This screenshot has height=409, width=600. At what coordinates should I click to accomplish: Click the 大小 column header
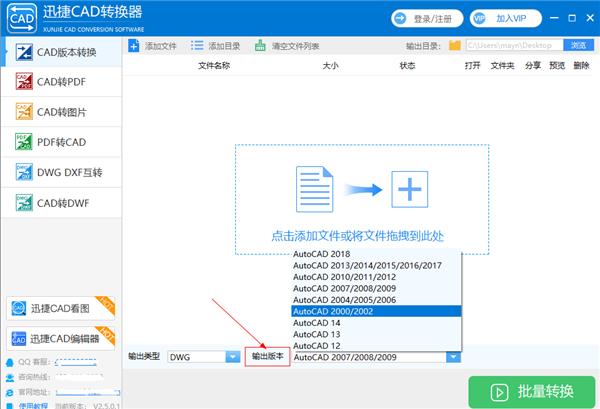pyautogui.click(x=330, y=65)
